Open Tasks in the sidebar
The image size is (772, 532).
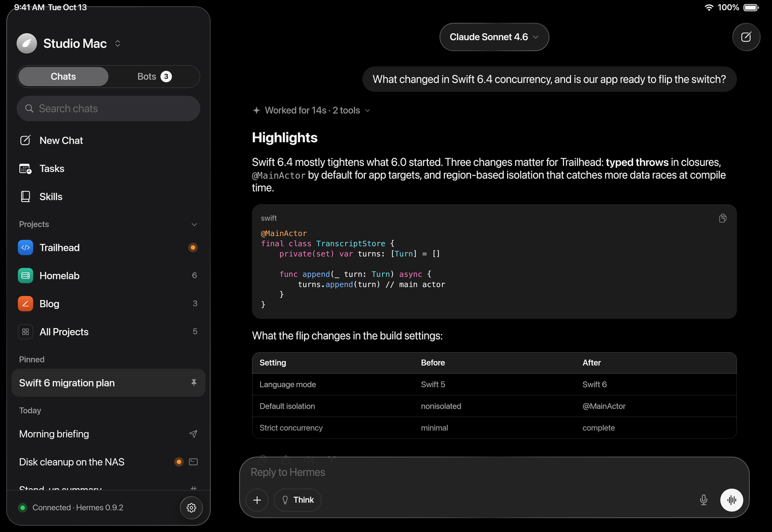tap(109, 169)
